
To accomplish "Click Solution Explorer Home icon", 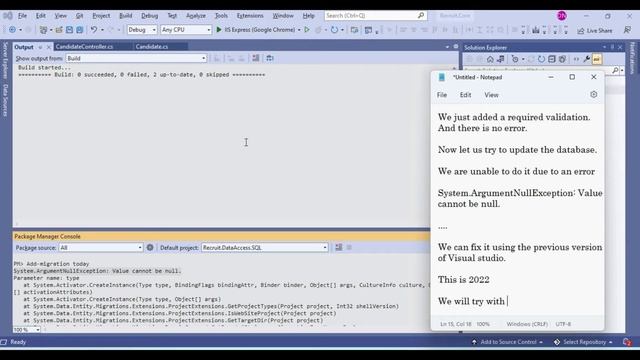I will point(490,59).
